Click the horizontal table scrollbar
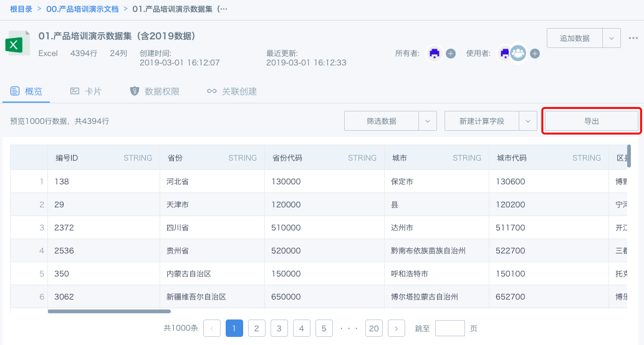This screenshot has height=345, width=644. (x=109, y=311)
